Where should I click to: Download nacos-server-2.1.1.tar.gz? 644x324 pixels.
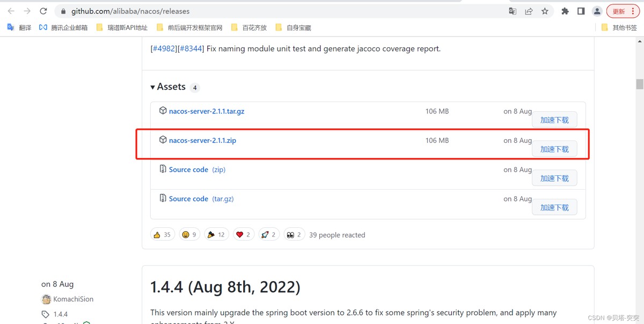click(x=207, y=111)
